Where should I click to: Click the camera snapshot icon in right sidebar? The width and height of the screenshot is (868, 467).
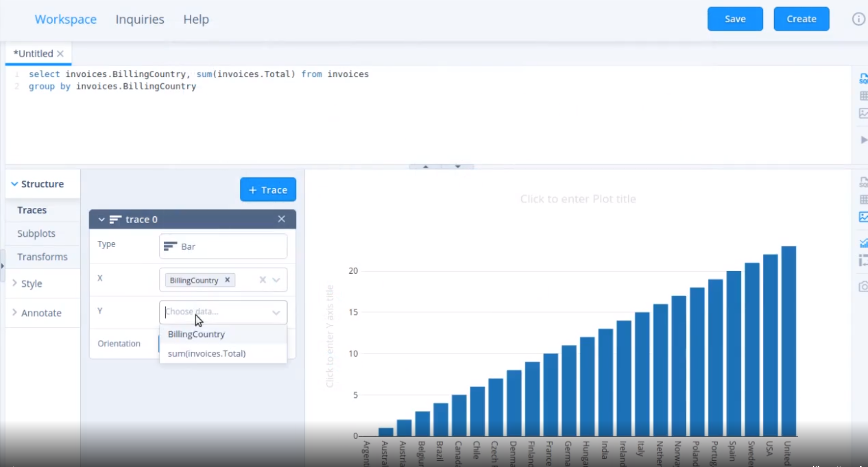tap(863, 286)
